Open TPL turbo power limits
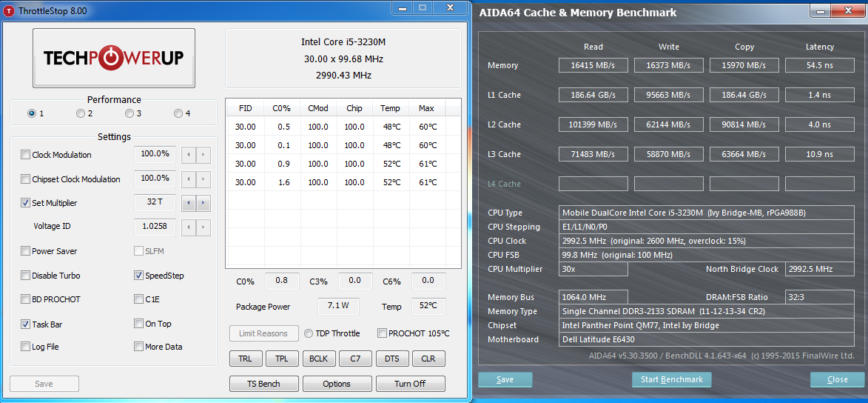 tap(282, 359)
